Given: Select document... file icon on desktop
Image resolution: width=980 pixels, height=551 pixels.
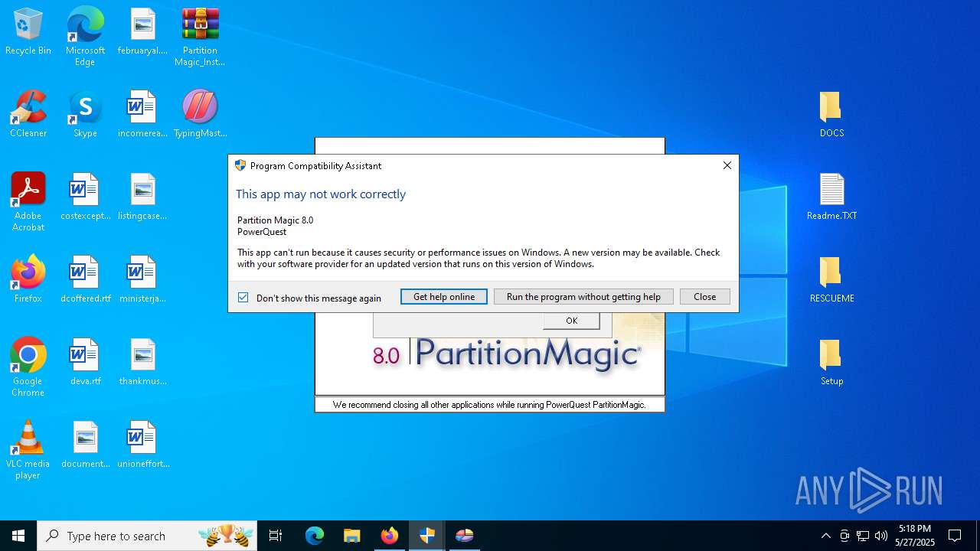Looking at the screenshot, I should tap(85, 445).
